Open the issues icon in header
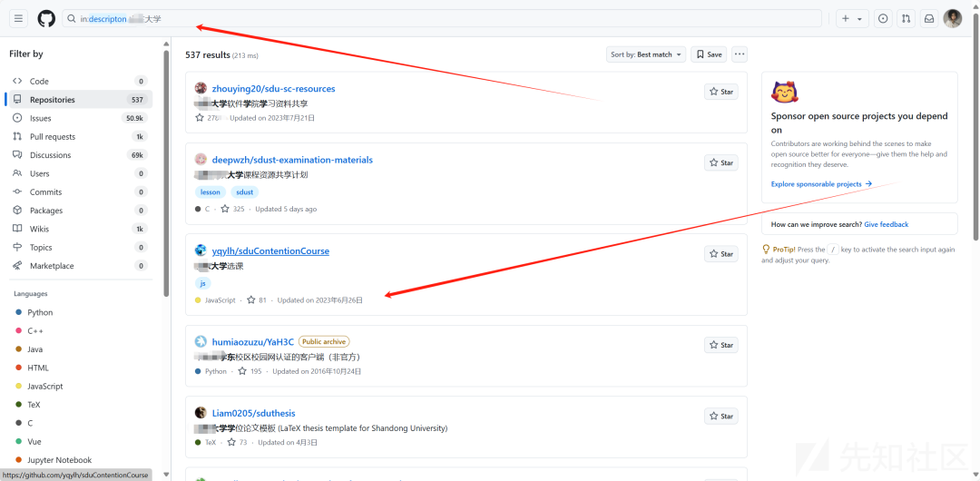 coord(883,19)
